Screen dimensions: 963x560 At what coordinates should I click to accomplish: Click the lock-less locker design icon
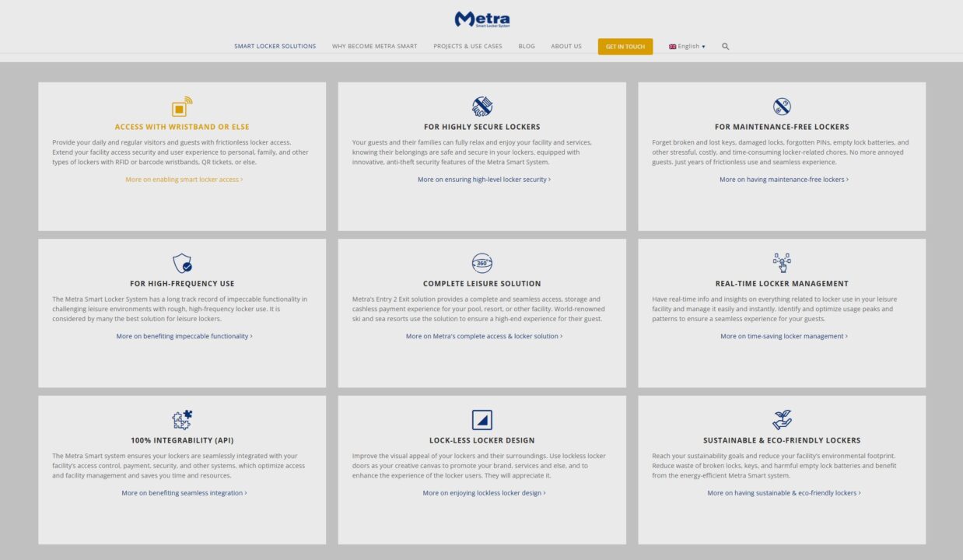coord(481,420)
